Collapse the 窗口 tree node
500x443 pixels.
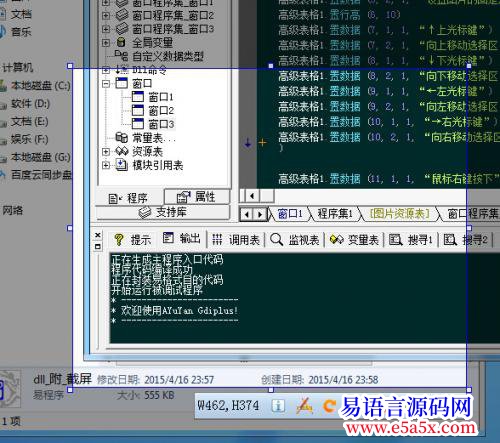pos(106,84)
